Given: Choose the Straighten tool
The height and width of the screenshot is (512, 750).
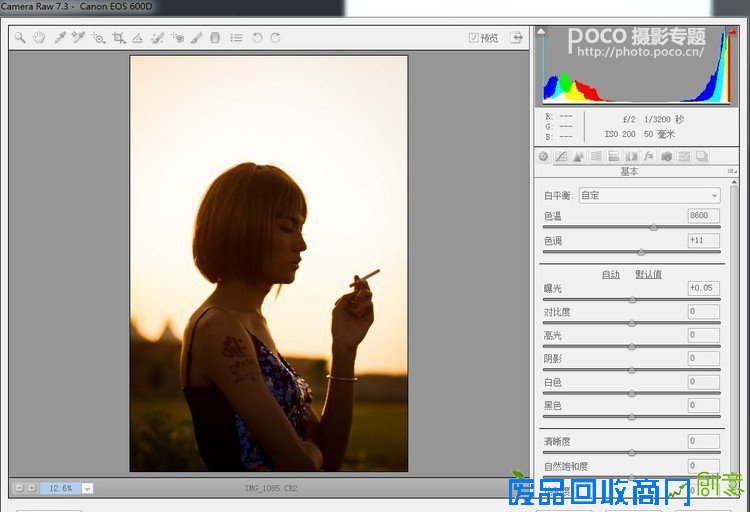Looking at the screenshot, I should coord(138,38).
